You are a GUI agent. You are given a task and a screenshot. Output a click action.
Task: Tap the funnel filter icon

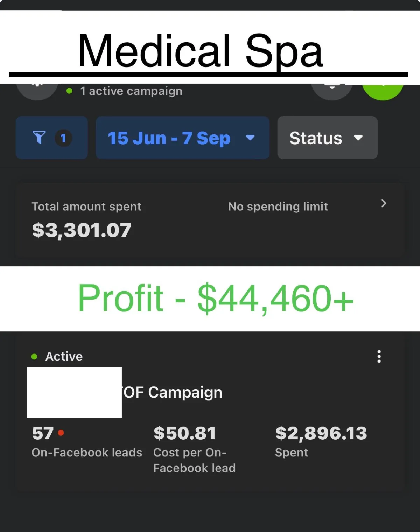[39, 138]
